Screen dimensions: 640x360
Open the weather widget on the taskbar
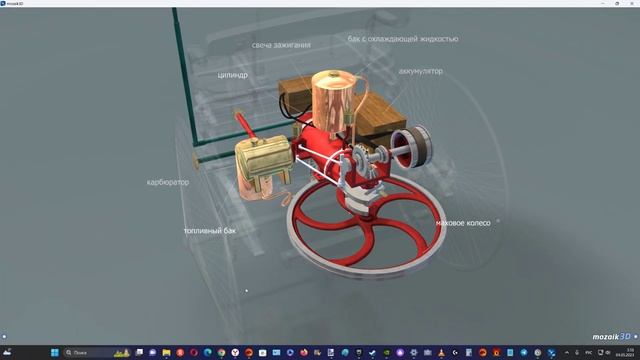point(7,353)
